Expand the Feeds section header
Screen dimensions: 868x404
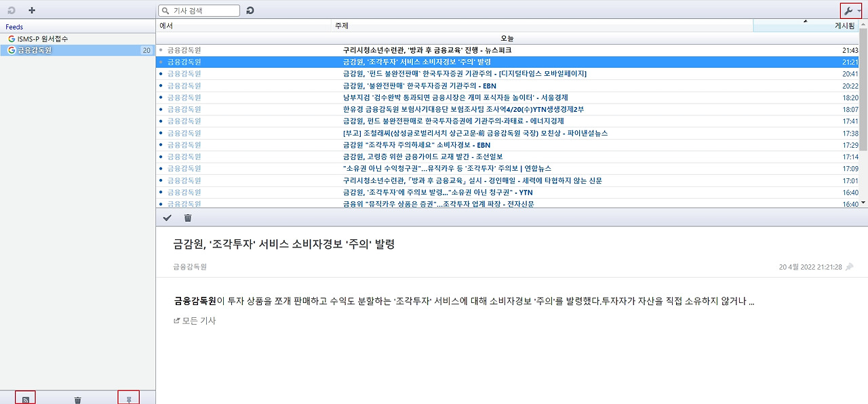pyautogui.click(x=12, y=27)
